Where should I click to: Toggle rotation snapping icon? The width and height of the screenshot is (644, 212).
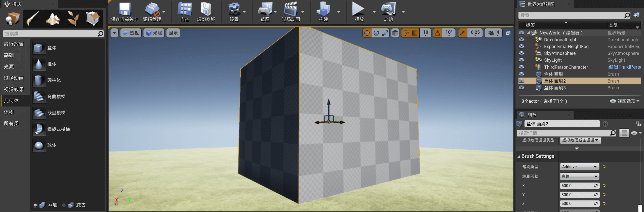437,33
